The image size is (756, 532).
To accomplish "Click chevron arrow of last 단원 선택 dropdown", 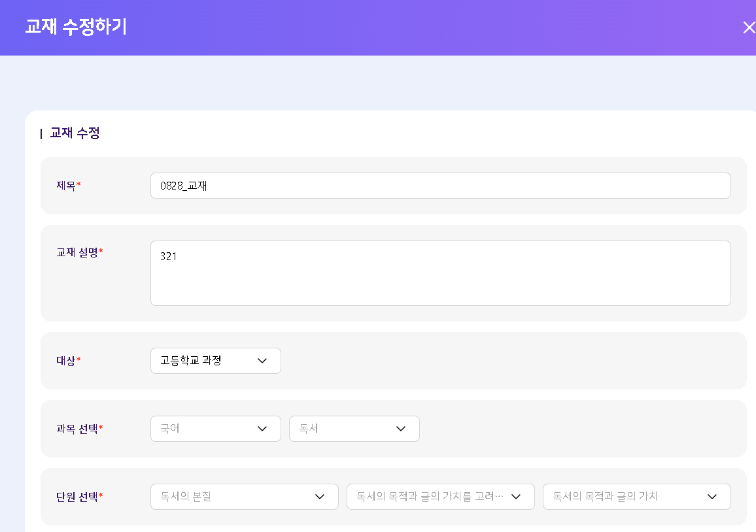I will 712,497.
